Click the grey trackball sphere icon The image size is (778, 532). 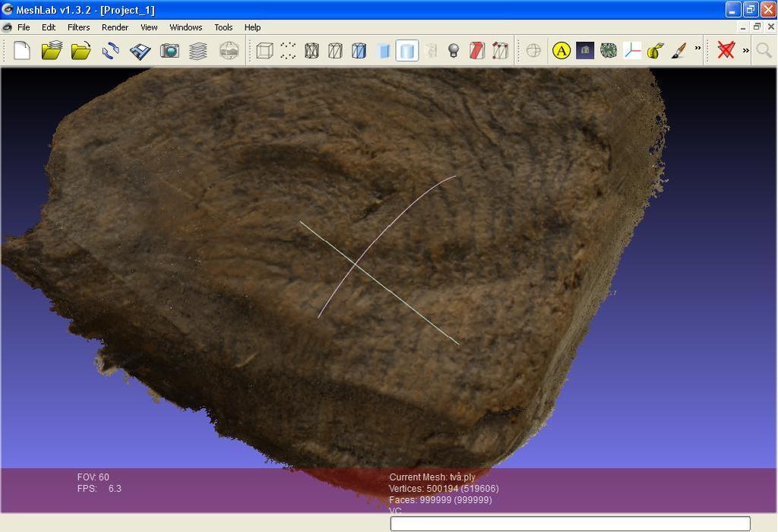pyautogui.click(x=533, y=51)
